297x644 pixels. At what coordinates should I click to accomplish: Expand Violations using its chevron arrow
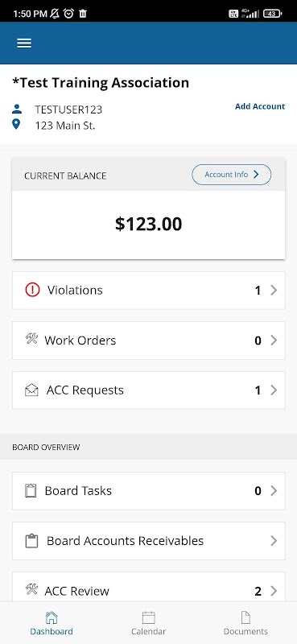274,291
